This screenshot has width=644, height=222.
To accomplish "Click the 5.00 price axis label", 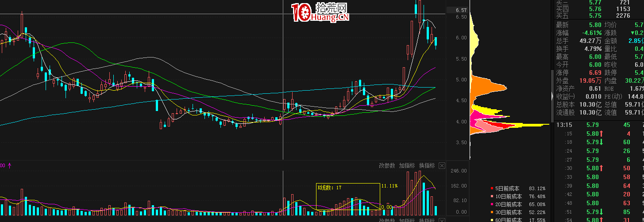I will click(461, 80).
